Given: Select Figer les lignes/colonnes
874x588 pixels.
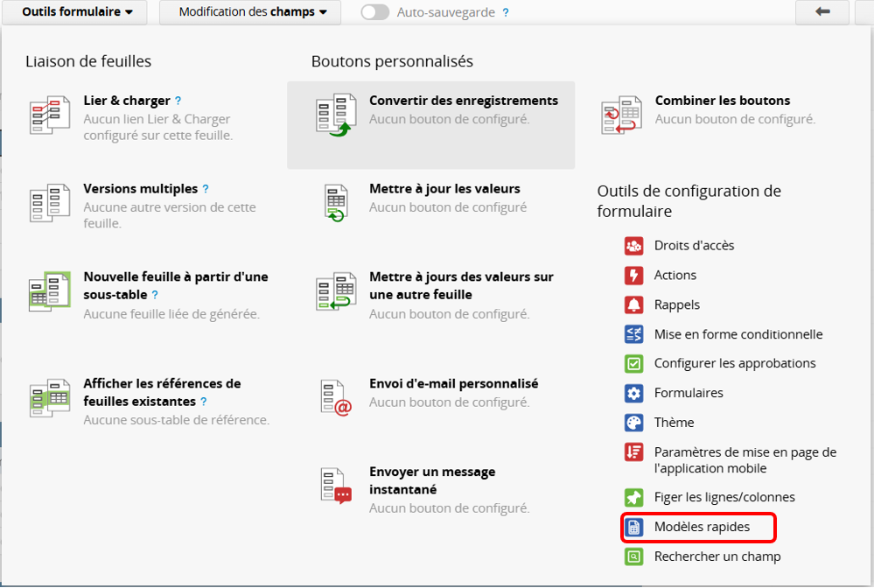Looking at the screenshot, I should click(x=724, y=497).
